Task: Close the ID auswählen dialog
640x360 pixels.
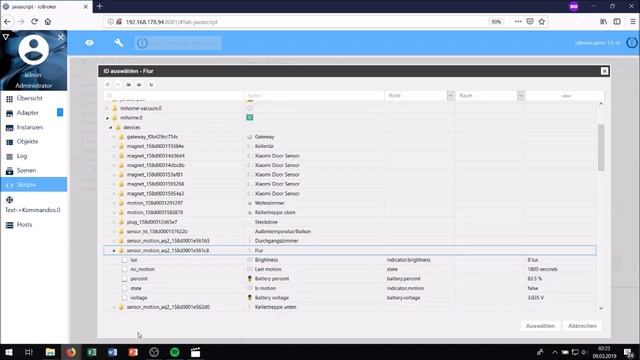Action: [604, 71]
